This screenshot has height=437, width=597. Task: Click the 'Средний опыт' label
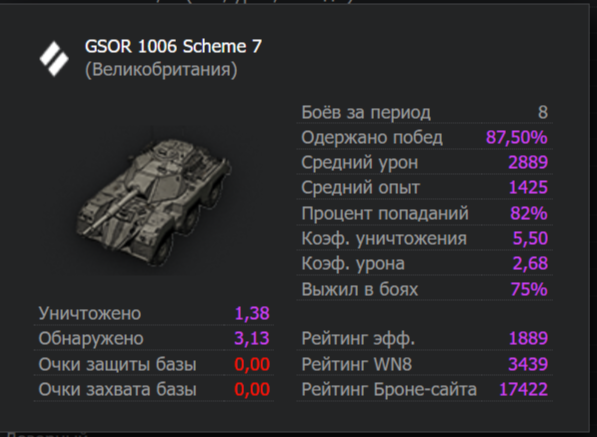(x=361, y=188)
